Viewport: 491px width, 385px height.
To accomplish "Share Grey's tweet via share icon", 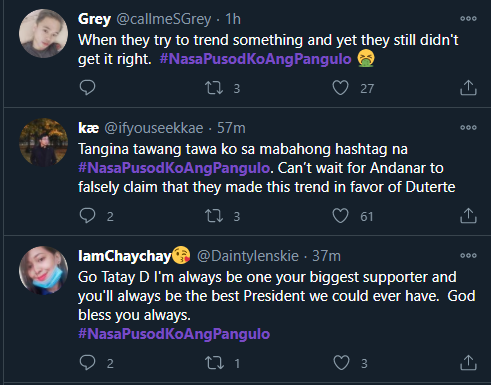I will 468,88.
